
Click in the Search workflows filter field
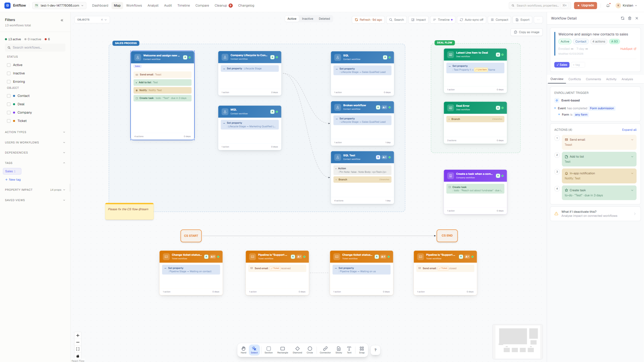35,48
